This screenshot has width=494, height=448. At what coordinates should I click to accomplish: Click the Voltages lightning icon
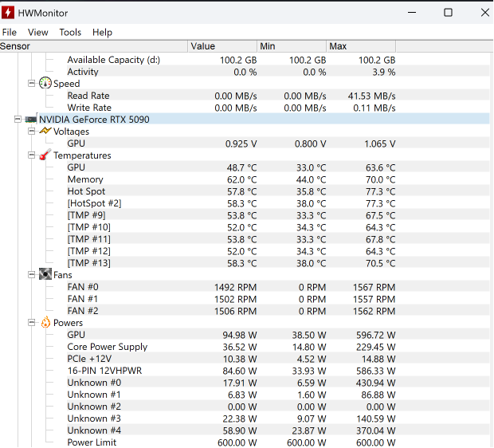coord(45,131)
